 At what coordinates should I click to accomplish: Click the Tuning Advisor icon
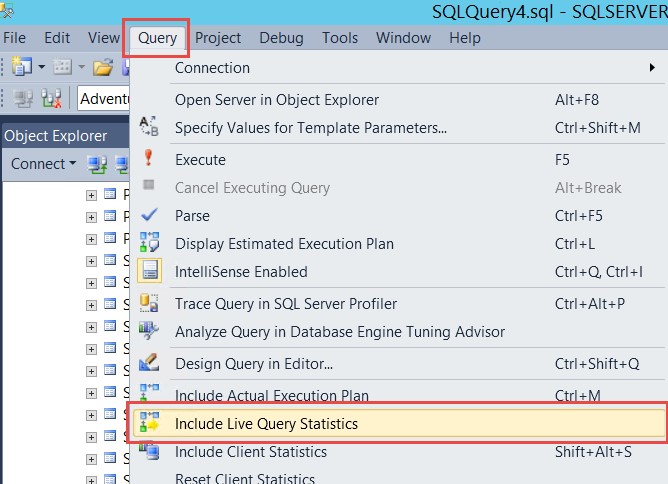(x=149, y=330)
